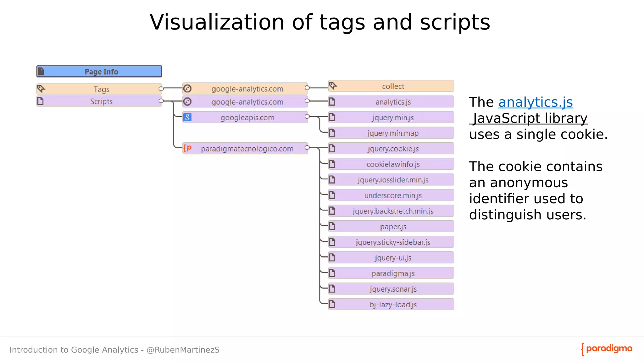Select the underscore.min.js node
The height and width of the screenshot is (362, 644).
click(393, 195)
